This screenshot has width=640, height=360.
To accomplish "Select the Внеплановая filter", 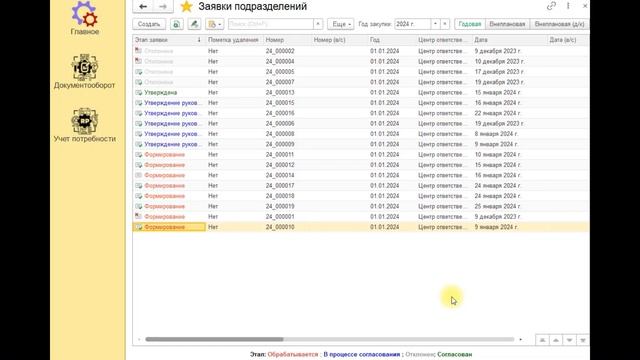I will tap(507, 24).
